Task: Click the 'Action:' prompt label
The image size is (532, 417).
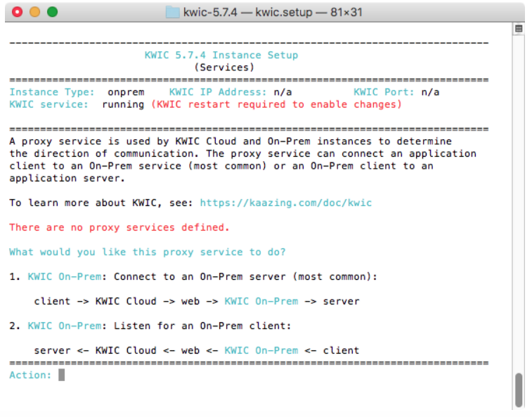Action: [30, 375]
